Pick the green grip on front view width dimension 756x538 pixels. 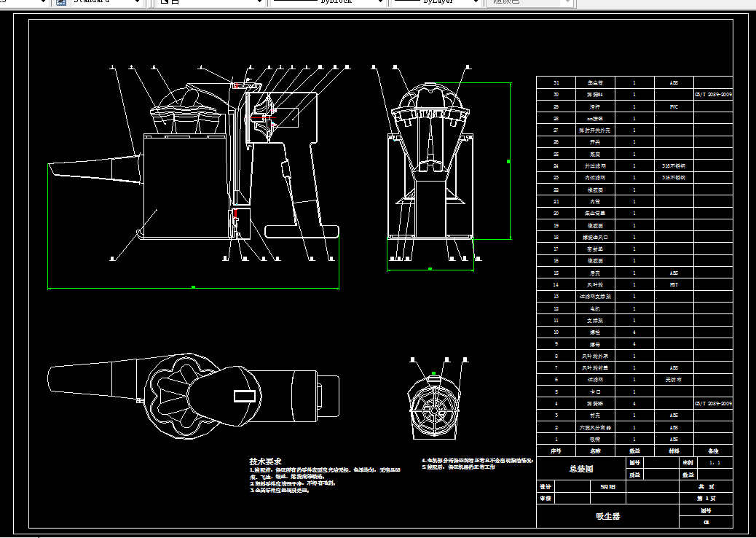click(430, 269)
